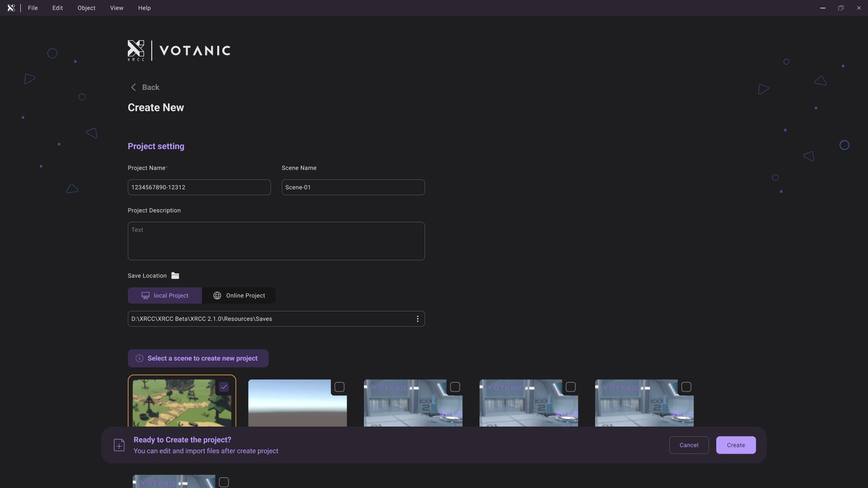Viewport: 868px width, 488px height.
Task: Click the globe icon for Online Project
Action: [217, 296]
